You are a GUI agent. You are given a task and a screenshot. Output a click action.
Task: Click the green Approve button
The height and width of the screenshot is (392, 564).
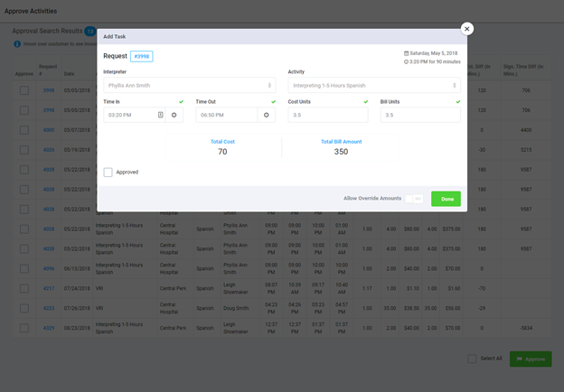[531, 359]
